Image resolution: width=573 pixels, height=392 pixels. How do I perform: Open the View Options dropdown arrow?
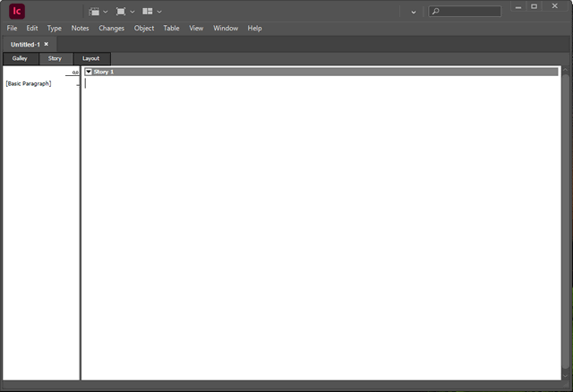coord(106,12)
